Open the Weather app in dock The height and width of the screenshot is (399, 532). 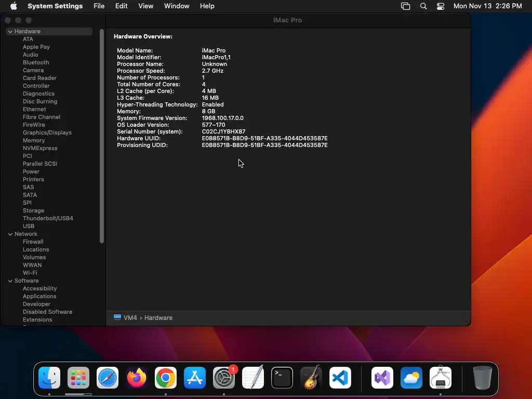click(x=411, y=378)
